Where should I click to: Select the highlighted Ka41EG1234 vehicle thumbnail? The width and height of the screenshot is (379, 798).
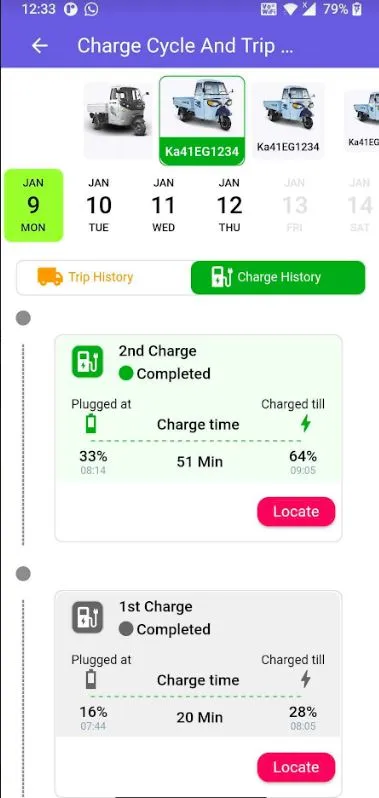point(202,121)
